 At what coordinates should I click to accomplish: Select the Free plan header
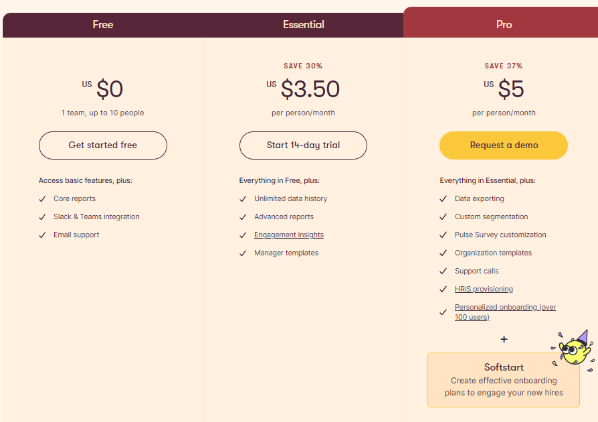click(103, 25)
